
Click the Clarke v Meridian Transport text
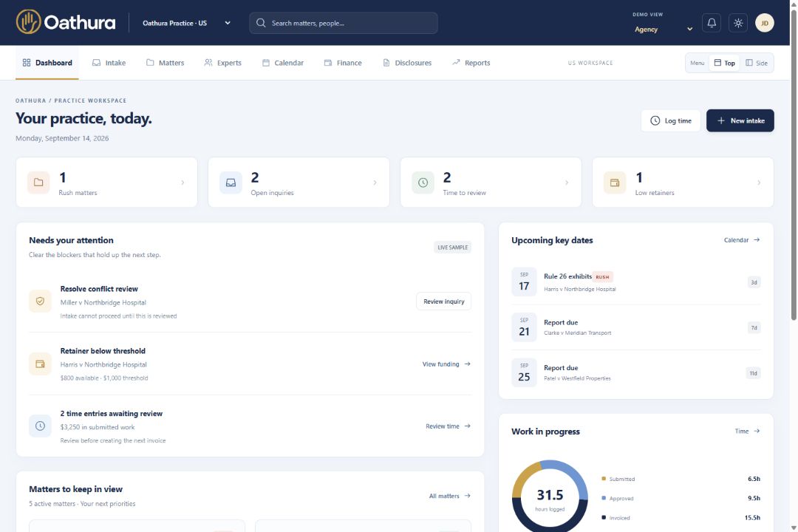[x=578, y=333]
